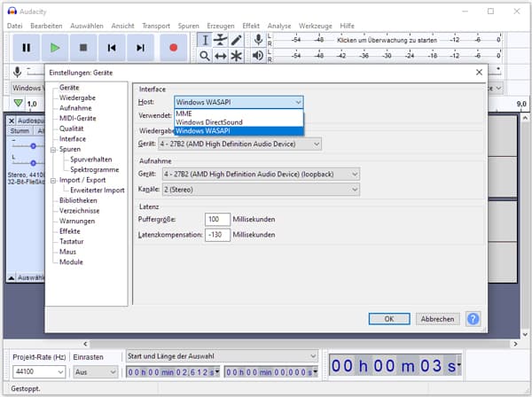This screenshot has height=397, width=532.
Task: Choose MME from the Host list
Action: pyautogui.click(x=239, y=113)
